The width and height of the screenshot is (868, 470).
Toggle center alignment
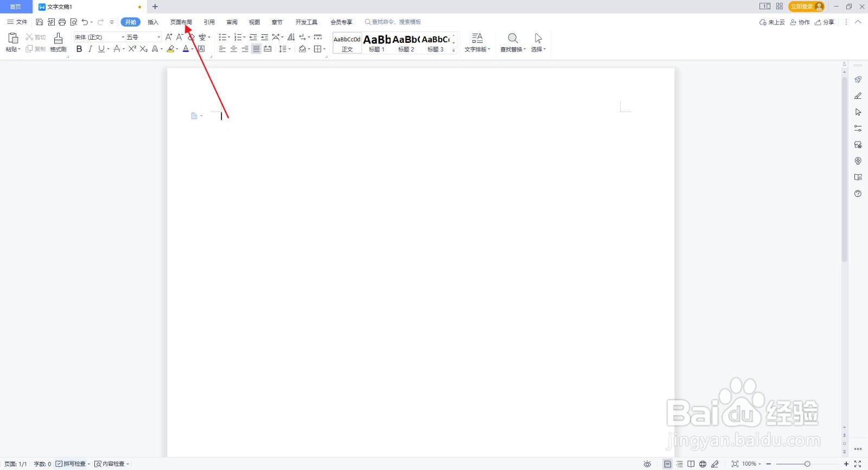233,49
